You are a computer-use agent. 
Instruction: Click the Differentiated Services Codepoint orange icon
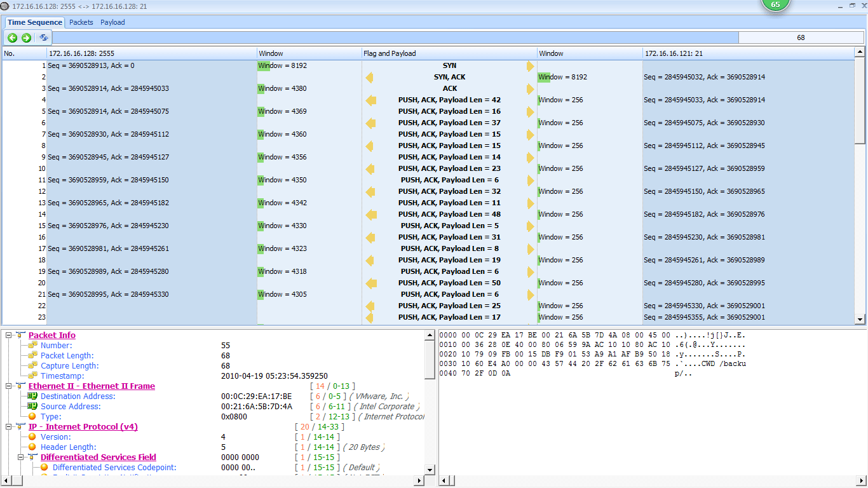[44, 467]
